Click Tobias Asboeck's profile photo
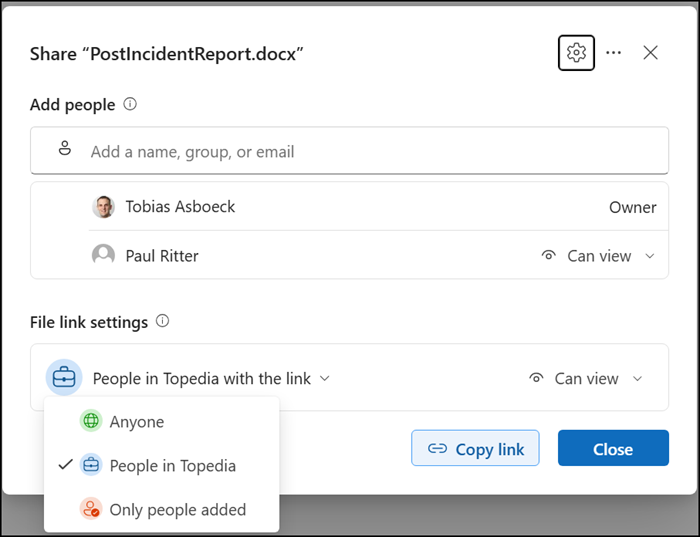 coord(103,207)
